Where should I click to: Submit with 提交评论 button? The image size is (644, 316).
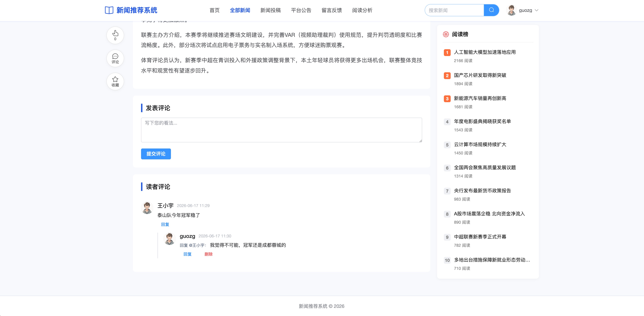pyautogui.click(x=156, y=154)
